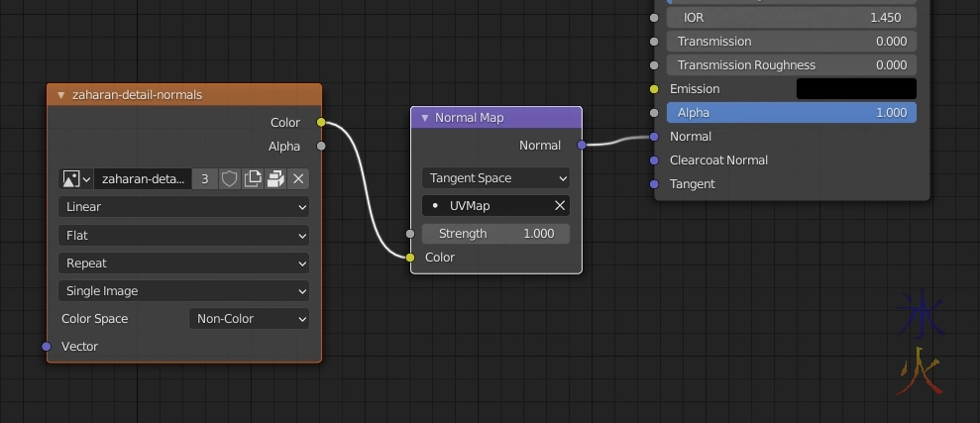This screenshot has height=423, width=980.
Task: Open the Tangent Space dropdown
Action: [495, 178]
